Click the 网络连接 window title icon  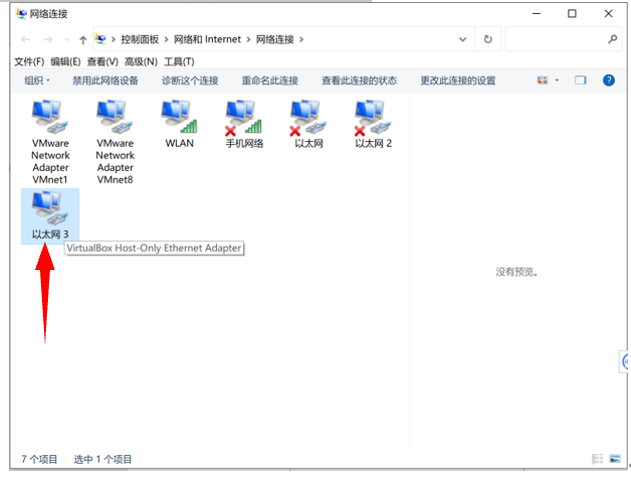point(21,14)
